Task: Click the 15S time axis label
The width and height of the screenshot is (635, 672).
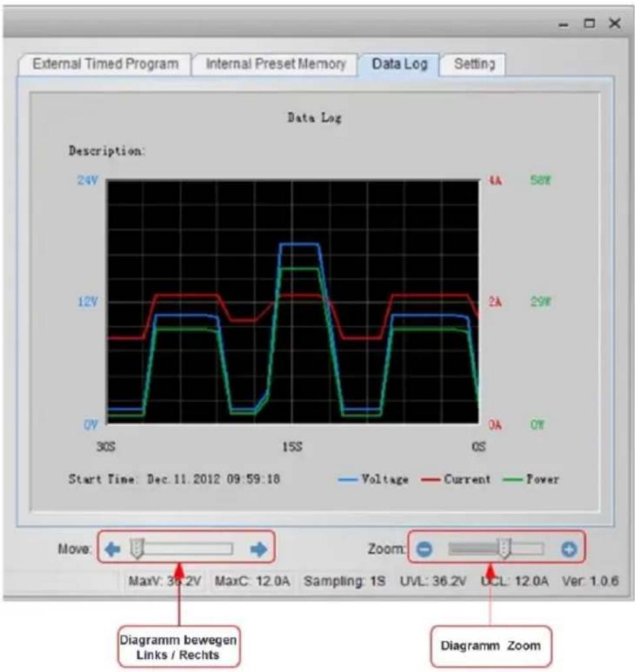Action: [x=292, y=447]
